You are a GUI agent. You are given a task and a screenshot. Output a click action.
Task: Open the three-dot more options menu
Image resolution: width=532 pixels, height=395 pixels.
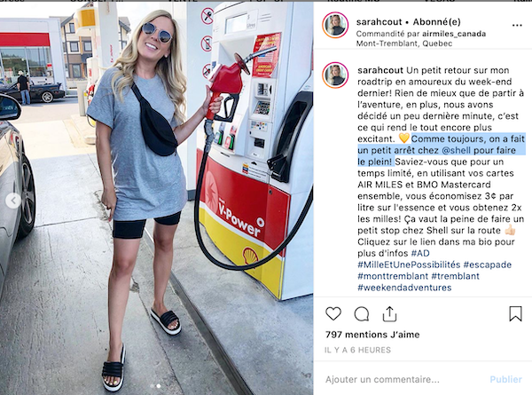517,26
